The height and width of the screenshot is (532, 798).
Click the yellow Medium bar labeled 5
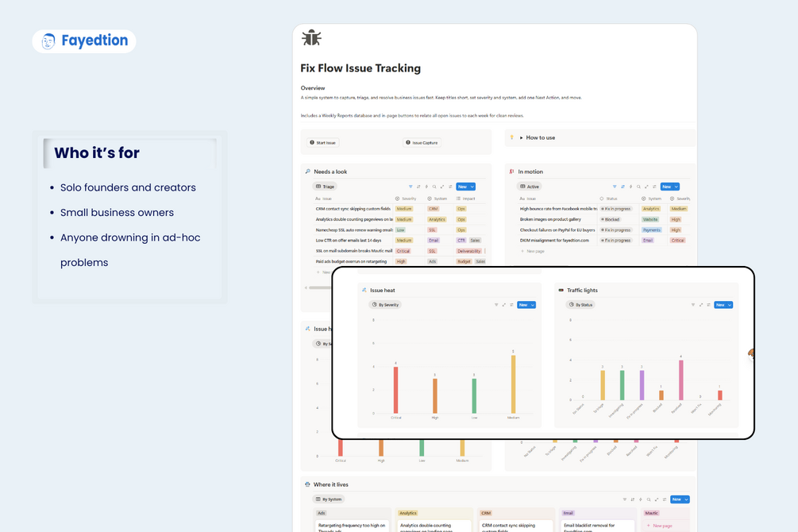tap(513, 384)
